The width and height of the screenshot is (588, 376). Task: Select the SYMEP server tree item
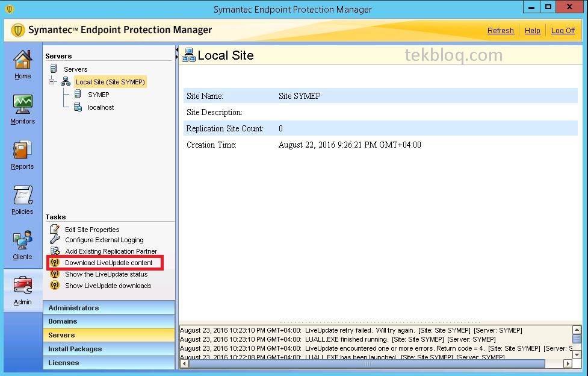click(98, 95)
